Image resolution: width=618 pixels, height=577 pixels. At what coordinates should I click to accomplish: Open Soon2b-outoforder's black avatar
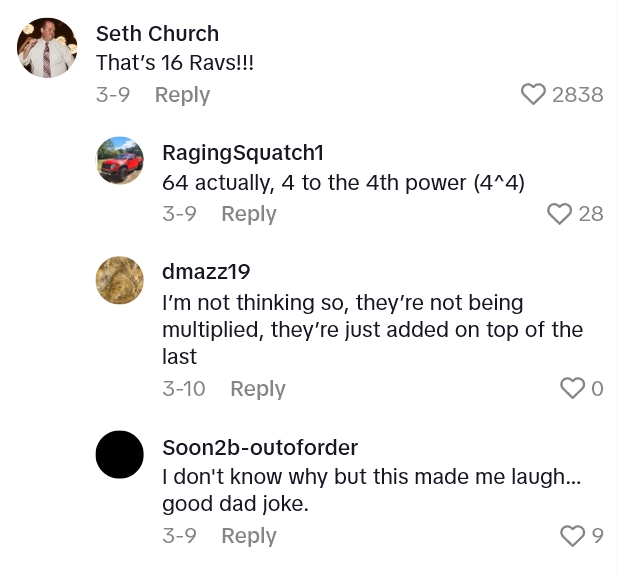pos(120,455)
